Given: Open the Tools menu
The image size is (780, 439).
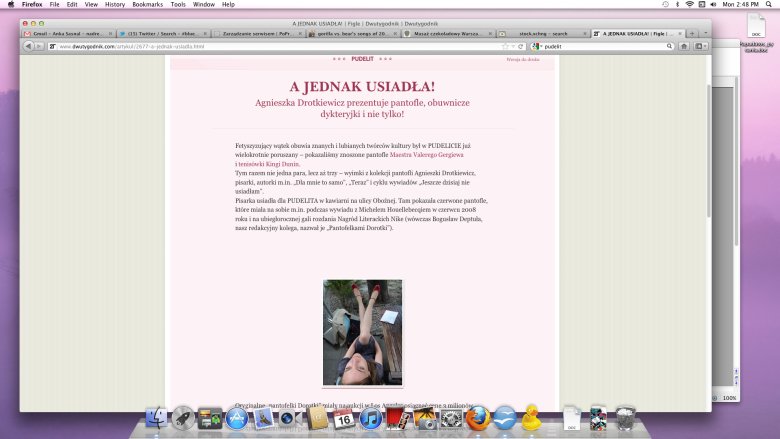Looking at the screenshot, I should click(x=178, y=4).
